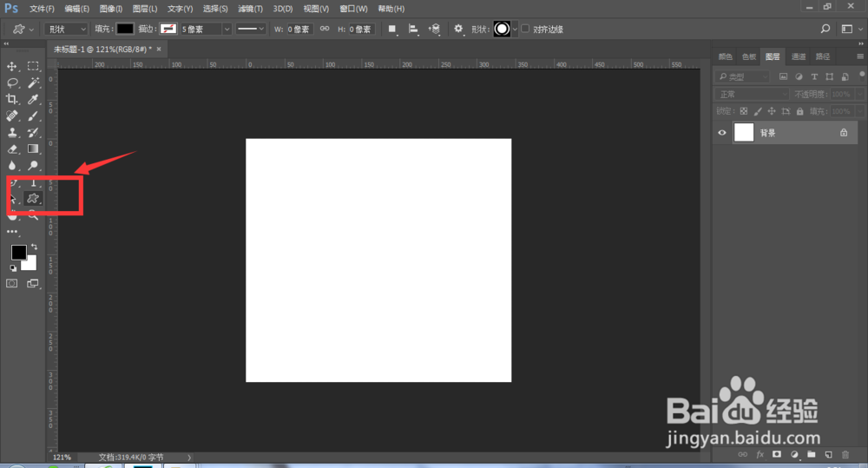Select the Healing Brush tool

pyautogui.click(x=11, y=115)
